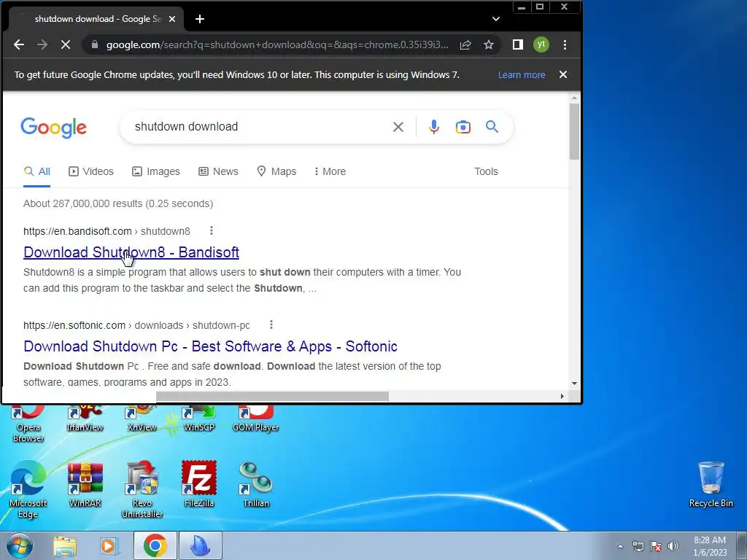
Task: Start voice search with the microphone
Action: click(433, 127)
